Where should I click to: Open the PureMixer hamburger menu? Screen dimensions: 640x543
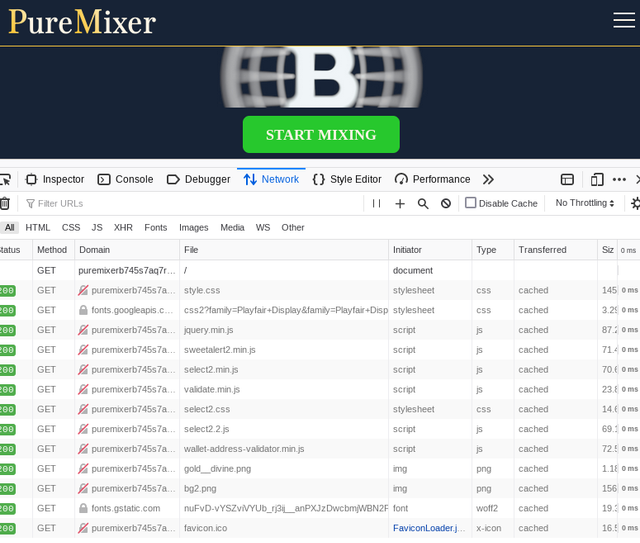click(624, 20)
